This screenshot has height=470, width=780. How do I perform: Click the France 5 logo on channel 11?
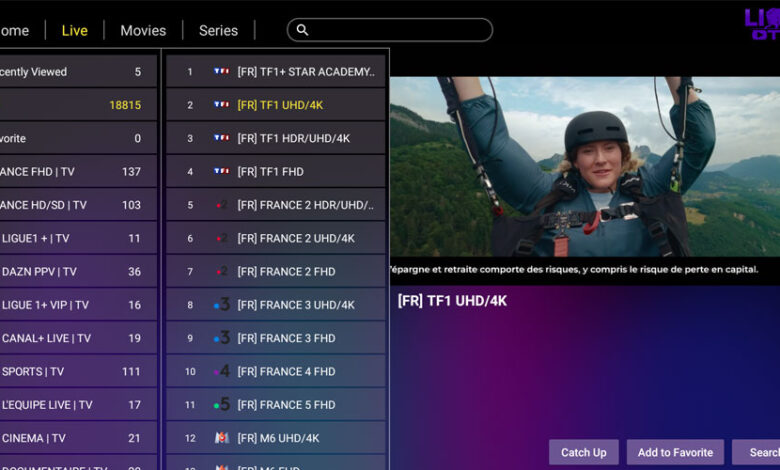(x=221, y=405)
